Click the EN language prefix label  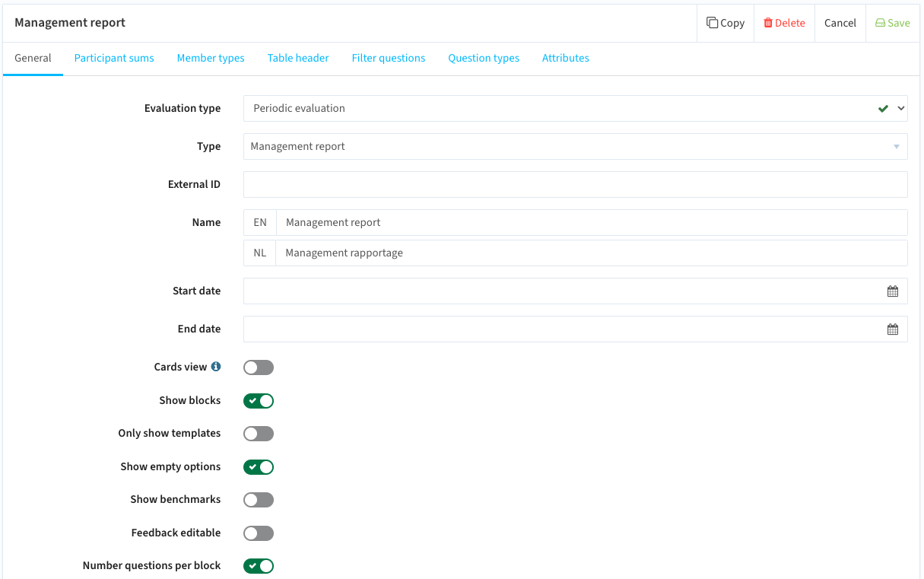click(260, 222)
